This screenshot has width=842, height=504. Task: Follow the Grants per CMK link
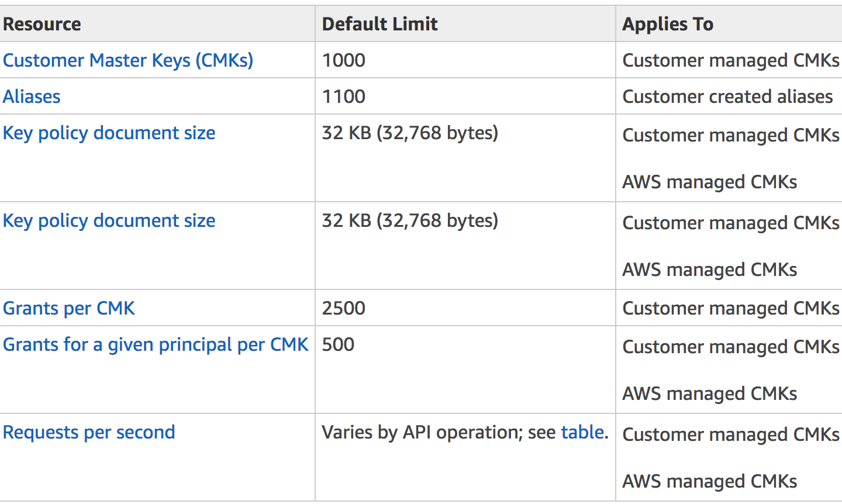coord(69,308)
